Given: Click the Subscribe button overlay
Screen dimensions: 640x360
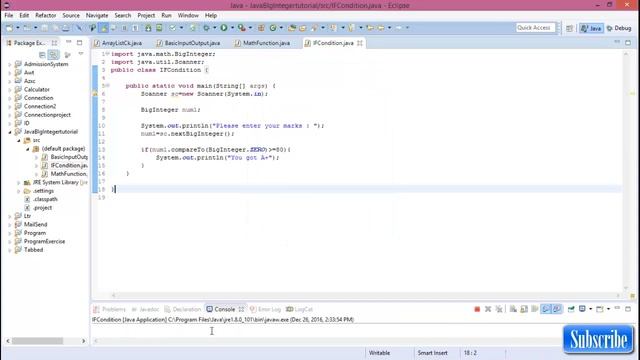Looking at the screenshot, I should click(x=598, y=339).
